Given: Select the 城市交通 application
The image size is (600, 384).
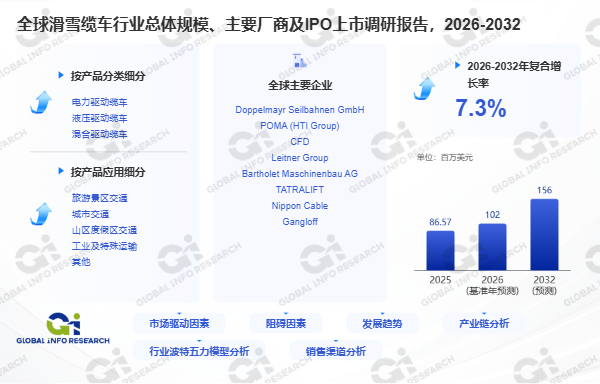Looking at the screenshot, I should pyautogui.click(x=90, y=214).
